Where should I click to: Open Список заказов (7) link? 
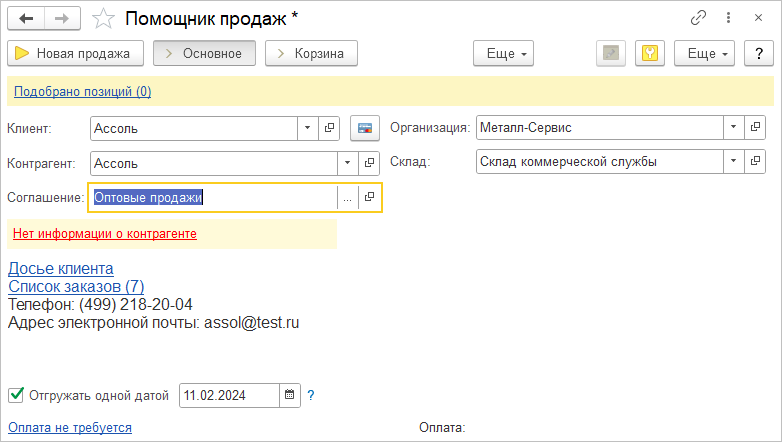[76, 287]
